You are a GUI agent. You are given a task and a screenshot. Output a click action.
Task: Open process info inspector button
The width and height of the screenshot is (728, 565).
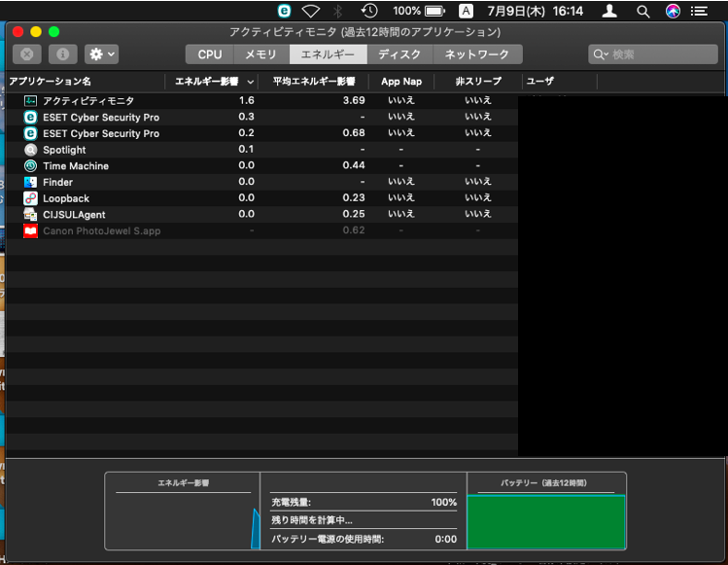(x=62, y=54)
